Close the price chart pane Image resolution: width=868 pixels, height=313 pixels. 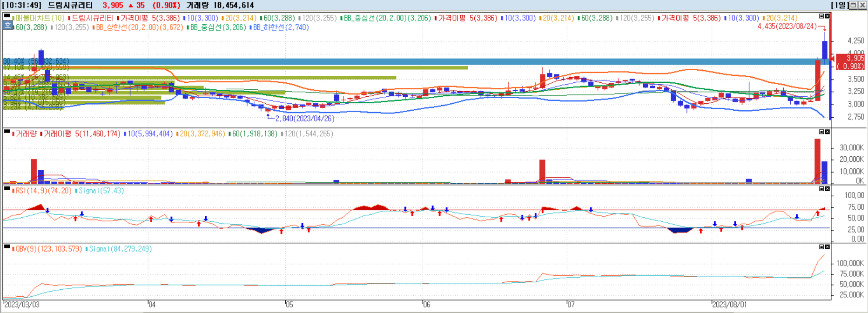828,16
